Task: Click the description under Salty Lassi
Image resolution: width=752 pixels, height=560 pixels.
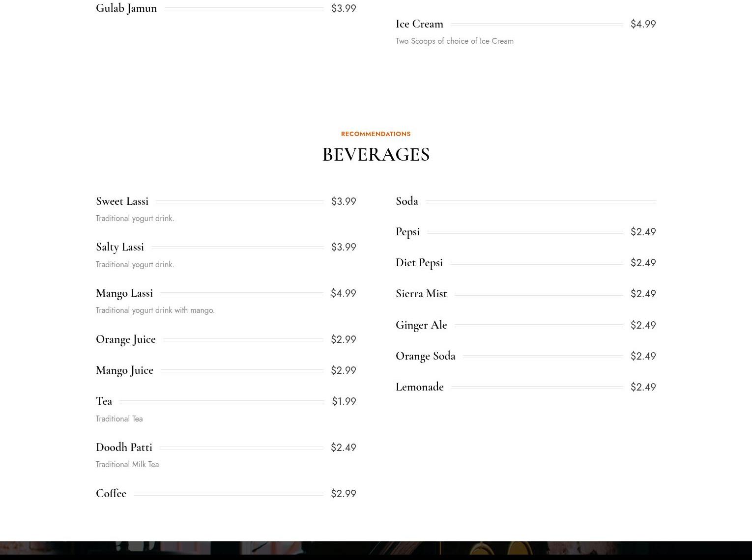Action: click(135, 265)
